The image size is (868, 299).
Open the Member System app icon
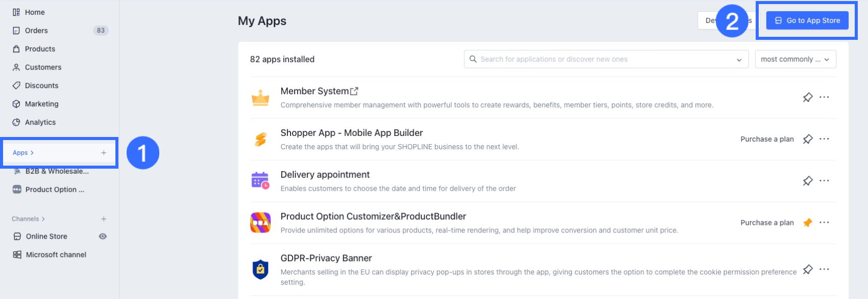coord(260,97)
